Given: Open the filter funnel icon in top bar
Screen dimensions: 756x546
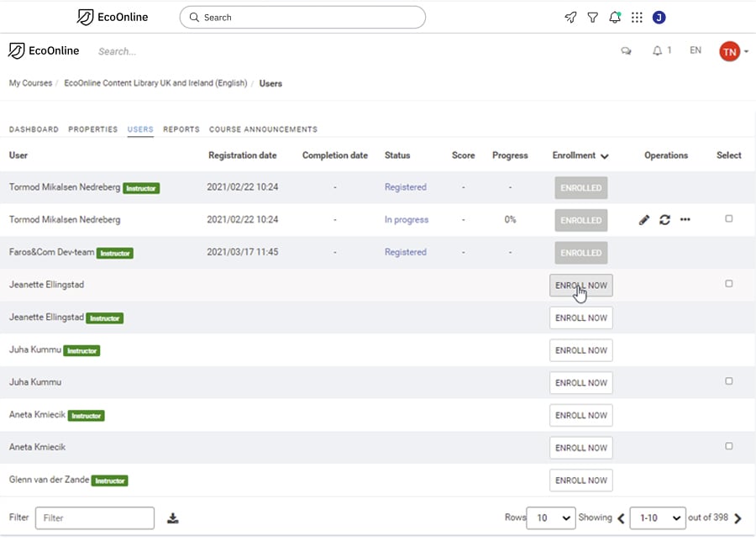Looking at the screenshot, I should 592,18.
